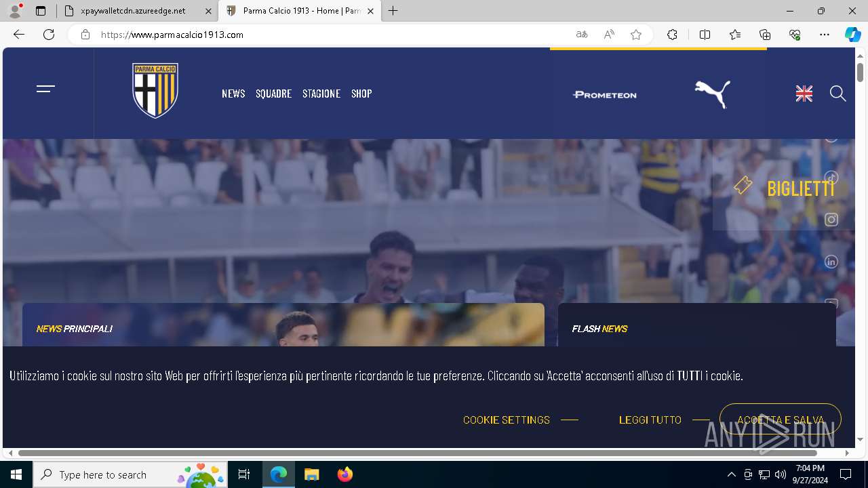868x488 pixels.
Task: Click the Flash News heading
Action: (599, 329)
